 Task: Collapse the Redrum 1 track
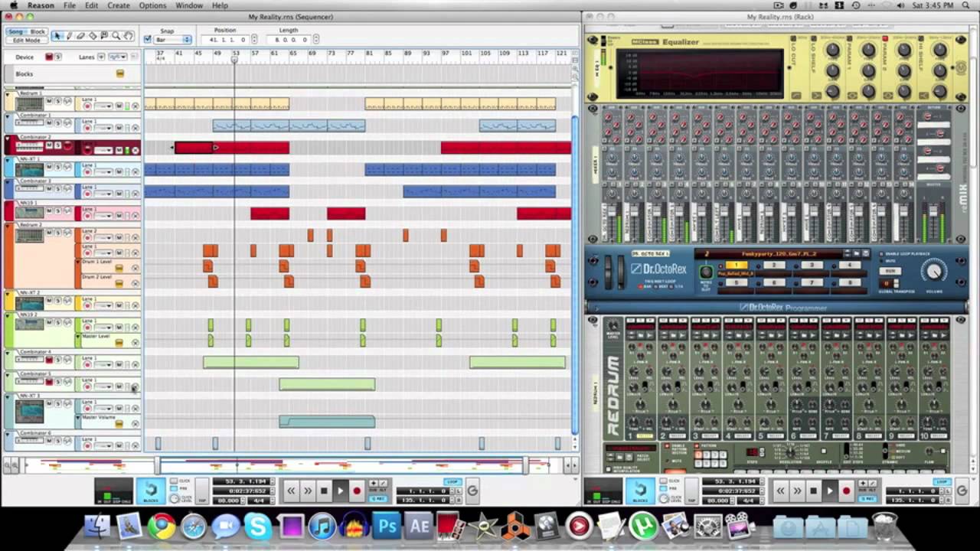pyautogui.click(x=8, y=96)
